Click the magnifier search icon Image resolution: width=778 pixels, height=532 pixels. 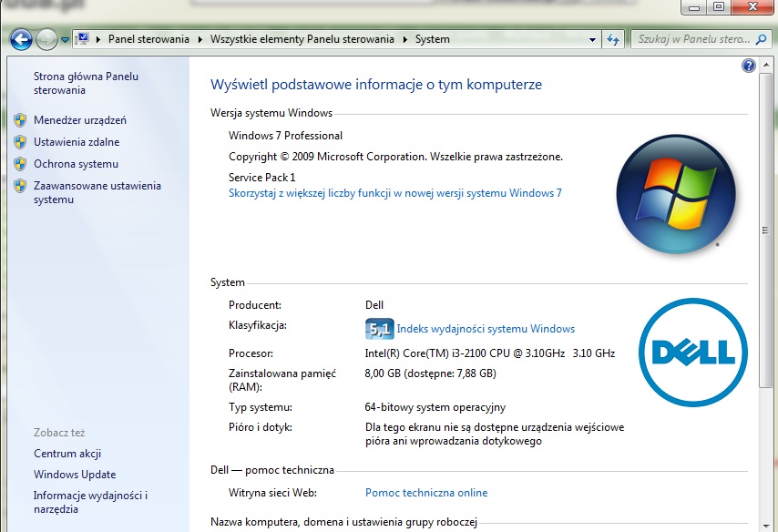(761, 39)
